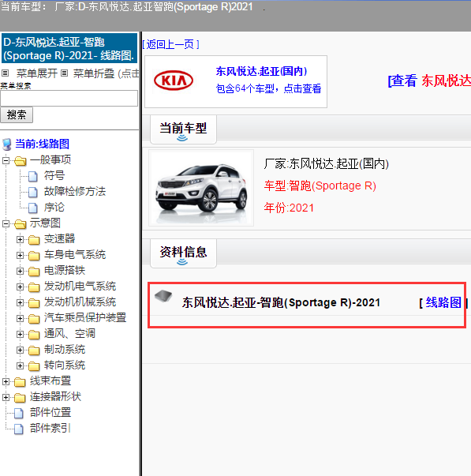471x476 pixels.
Task: Click the folder icon next to 制动系统
Action: coord(34,350)
